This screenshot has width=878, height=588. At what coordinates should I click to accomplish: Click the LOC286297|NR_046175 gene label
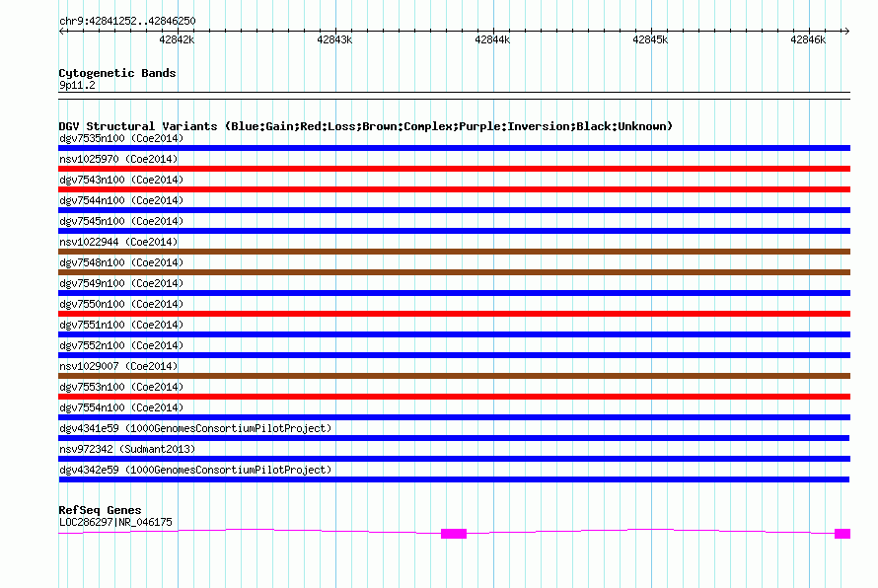point(115,523)
